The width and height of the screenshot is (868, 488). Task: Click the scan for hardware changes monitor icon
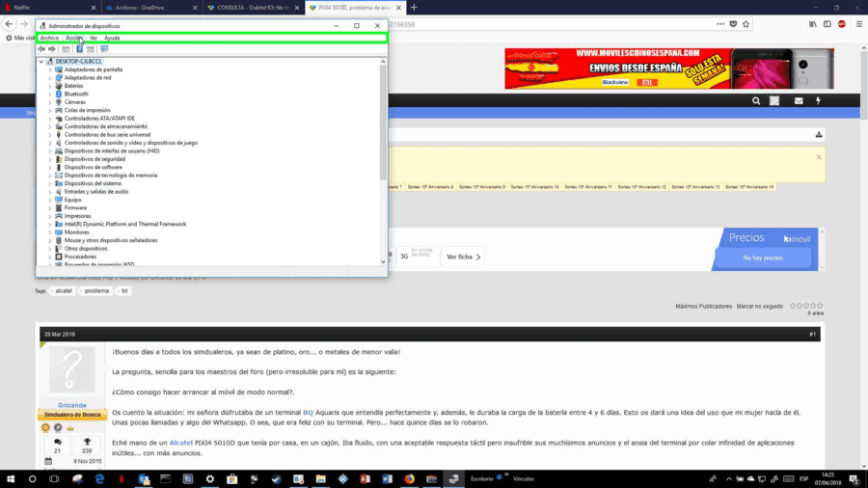(104, 48)
